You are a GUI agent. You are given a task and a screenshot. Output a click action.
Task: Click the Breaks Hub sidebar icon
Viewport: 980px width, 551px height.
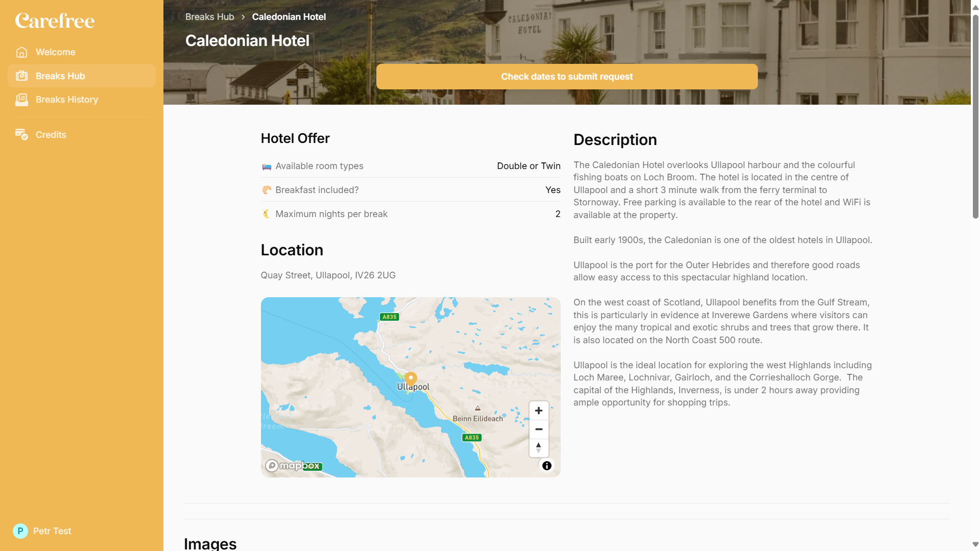point(21,76)
